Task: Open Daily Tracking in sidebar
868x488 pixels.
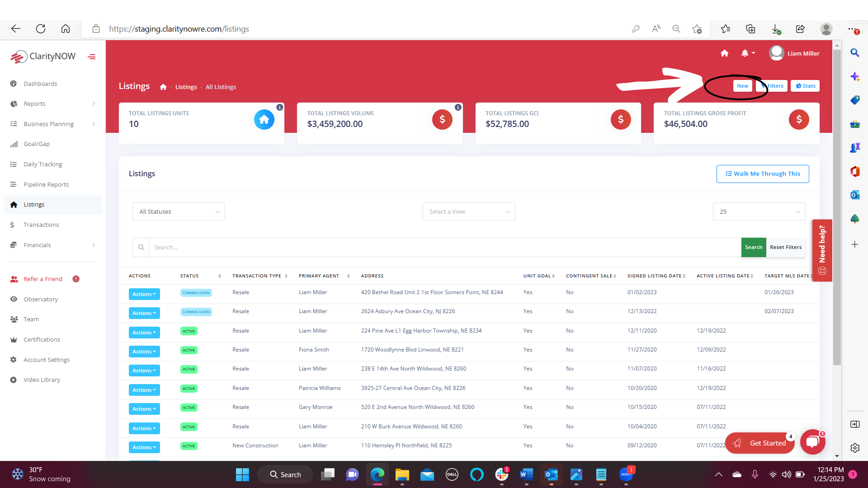Action: 43,164
